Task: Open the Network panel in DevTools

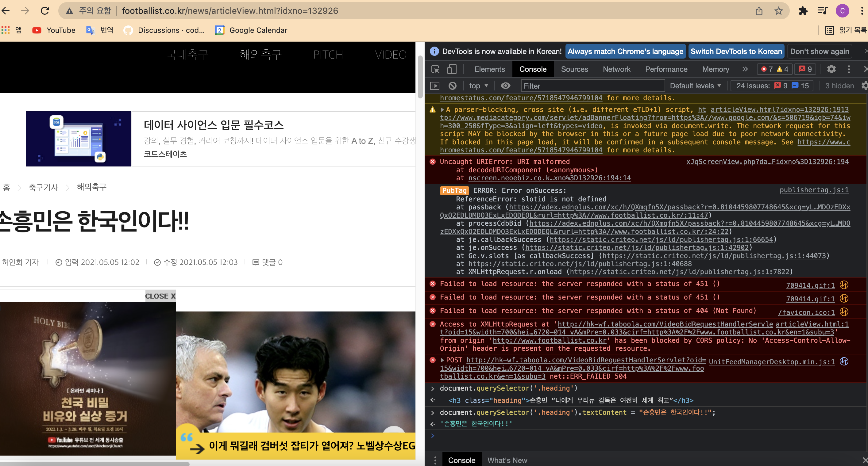Action: [616, 69]
